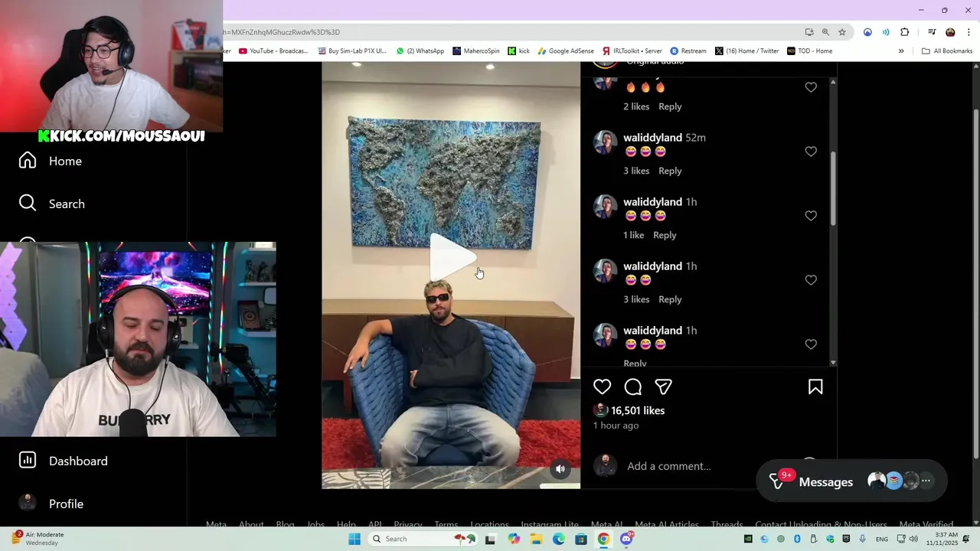980x551 pixels.
Task: Open the All Bookmarks folder
Action: (x=947, y=51)
